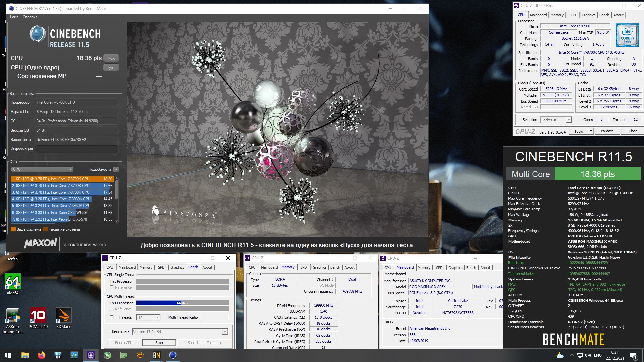Launch the PCMark 10 desktop shortcut
644x362 pixels.
[38, 318]
